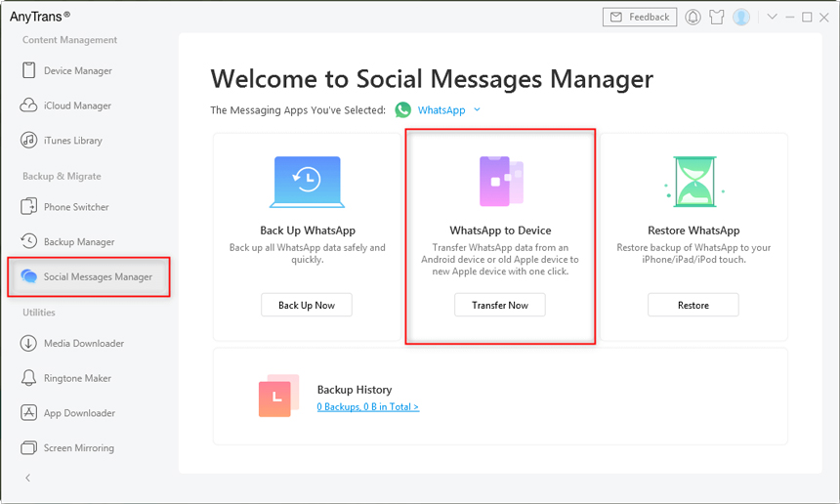The width and height of the screenshot is (840, 504).
Task: Open the 0 Backups, 0 B in Total link
Action: [x=368, y=406]
